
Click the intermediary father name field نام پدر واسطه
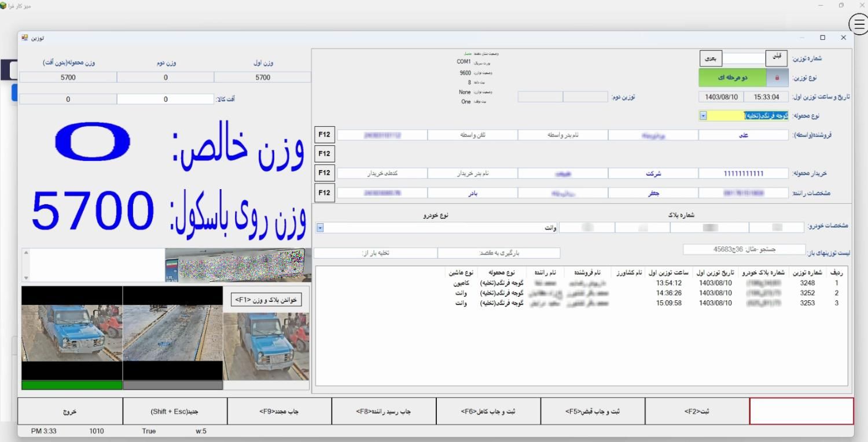[x=563, y=135]
